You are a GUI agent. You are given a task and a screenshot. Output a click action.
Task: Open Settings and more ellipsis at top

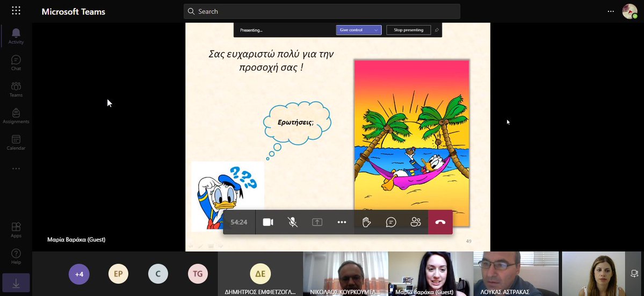coord(611,11)
